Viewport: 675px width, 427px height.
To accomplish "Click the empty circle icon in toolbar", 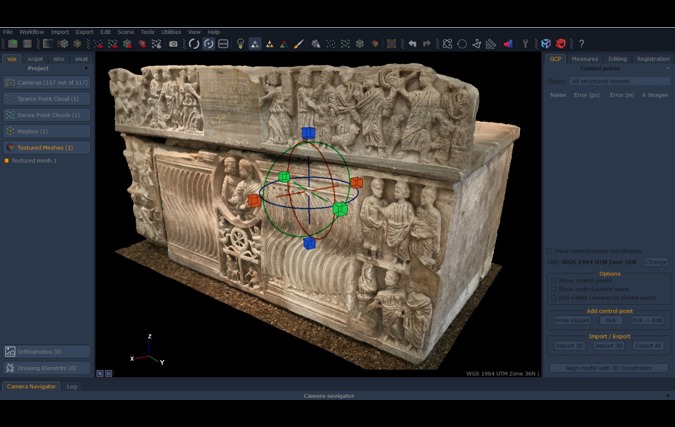I will (462, 44).
